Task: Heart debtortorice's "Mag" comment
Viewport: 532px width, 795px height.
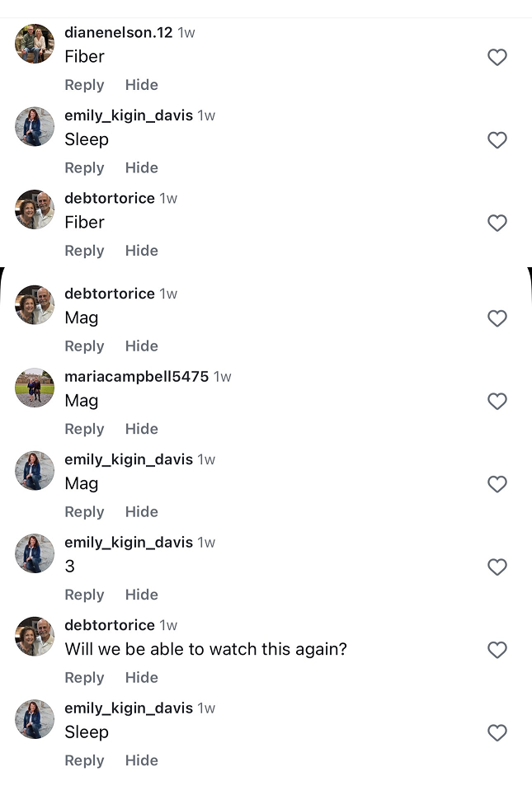Action: tap(497, 318)
